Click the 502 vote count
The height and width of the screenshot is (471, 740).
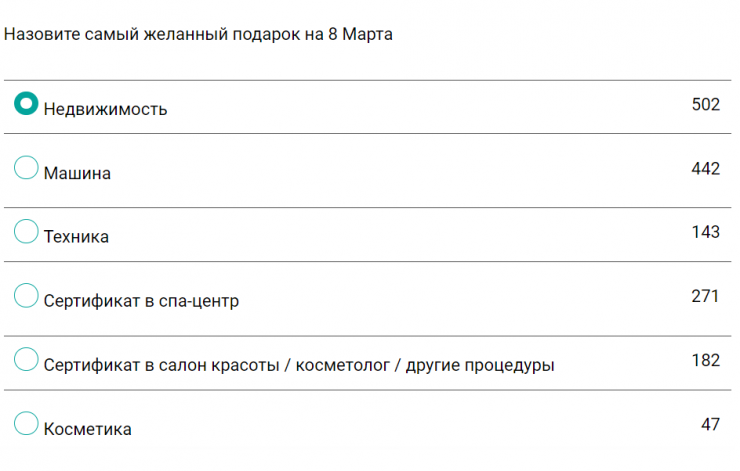[705, 104]
